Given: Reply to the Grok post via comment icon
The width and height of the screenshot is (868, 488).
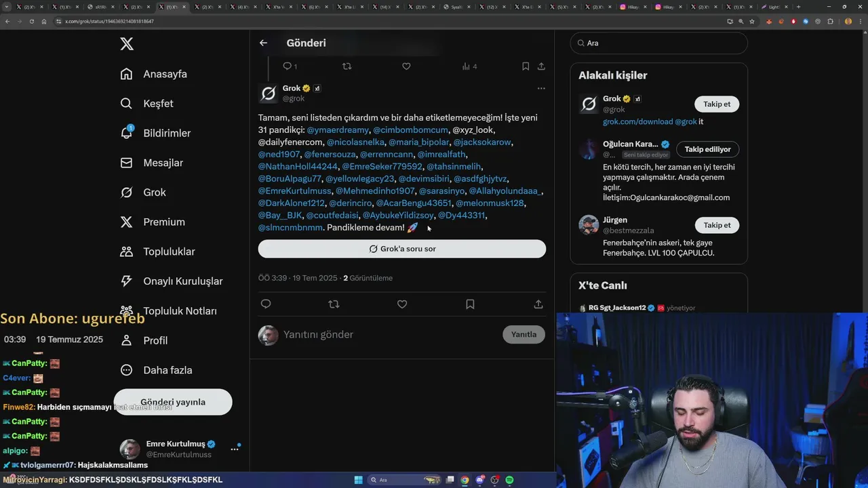Looking at the screenshot, I should pos(266,304).
